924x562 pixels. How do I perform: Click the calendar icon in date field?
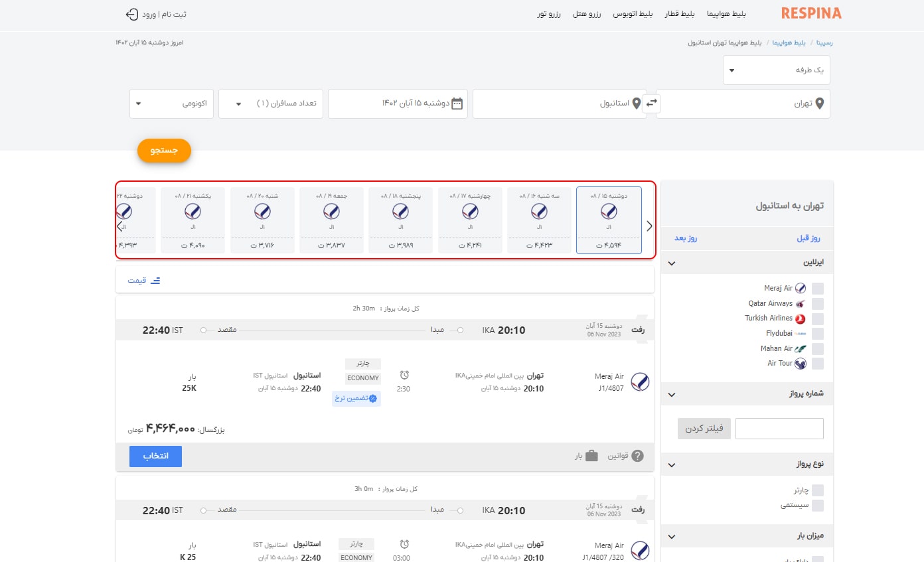tap(457, 104)
